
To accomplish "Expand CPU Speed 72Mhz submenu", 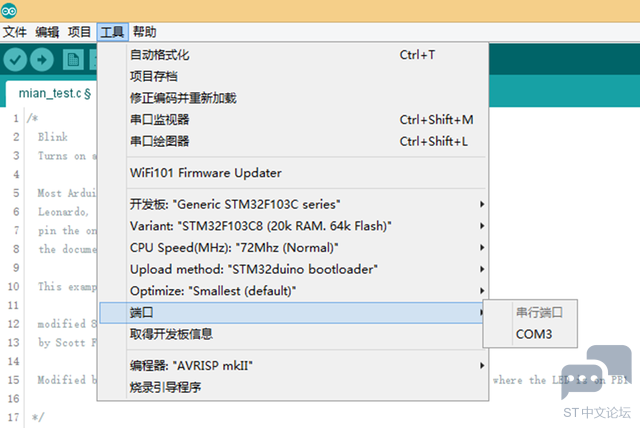I will [x=293, y=247].
